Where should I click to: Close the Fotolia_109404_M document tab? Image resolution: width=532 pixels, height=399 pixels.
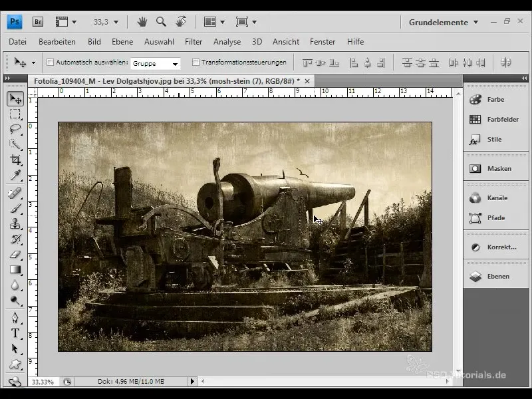click(x=307, y=81)
